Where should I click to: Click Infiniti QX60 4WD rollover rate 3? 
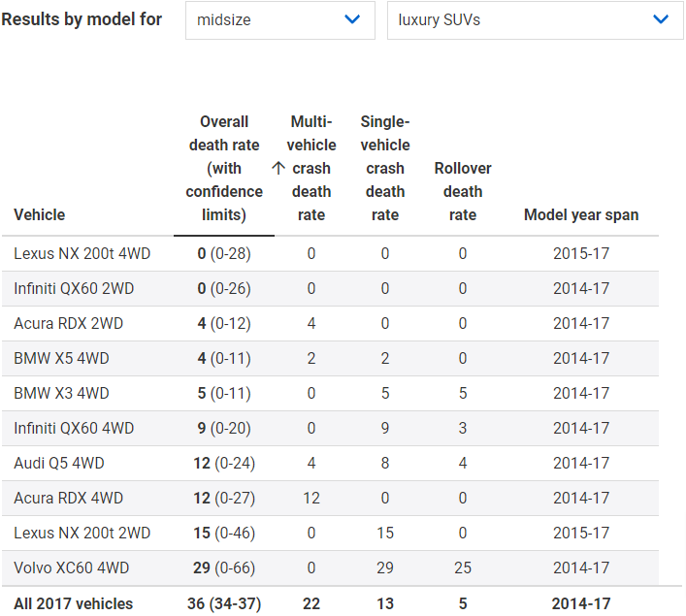[463, 429]
